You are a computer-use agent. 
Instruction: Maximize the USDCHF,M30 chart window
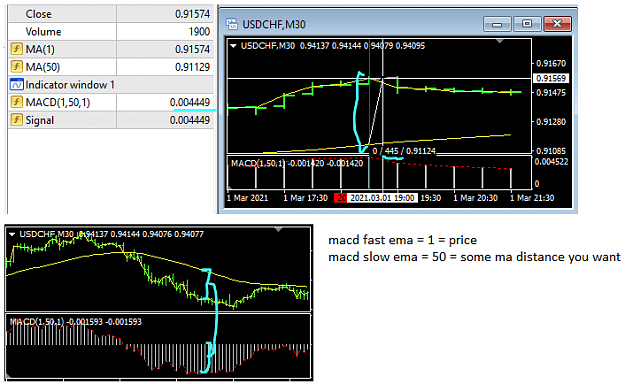[x=527, y=24]
